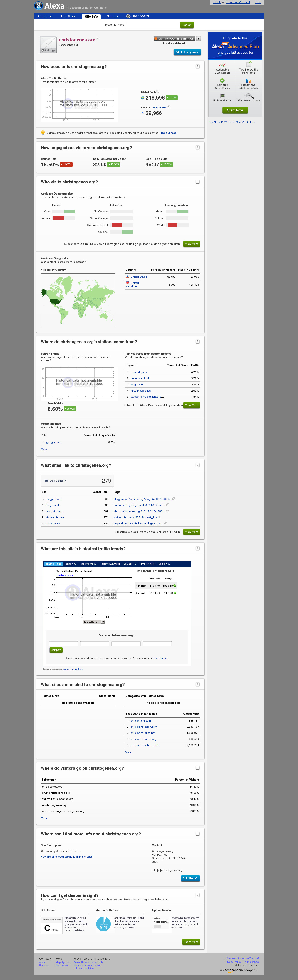Open the google.com upstream site link
Screen dimensions: 298x980
coord(54,442)
